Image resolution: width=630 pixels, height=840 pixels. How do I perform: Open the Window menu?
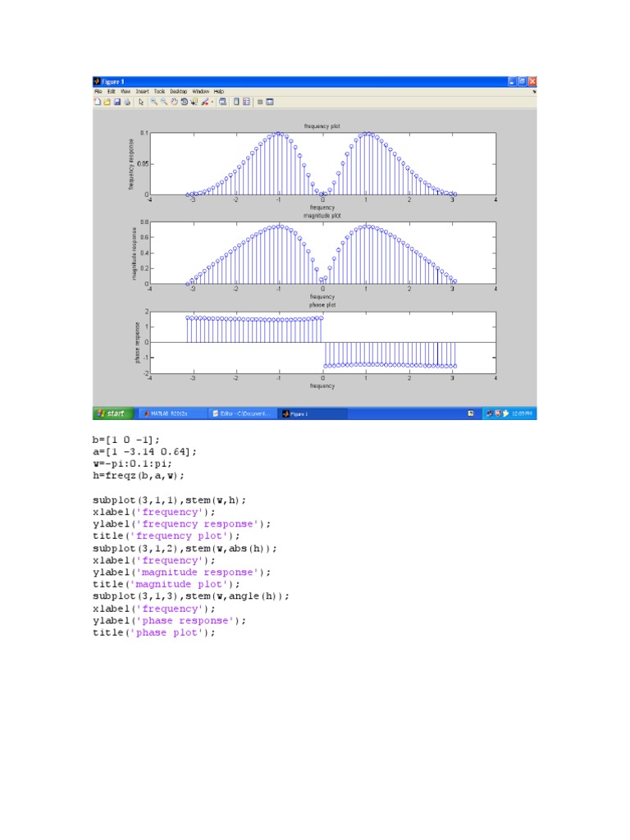[200, 92]
